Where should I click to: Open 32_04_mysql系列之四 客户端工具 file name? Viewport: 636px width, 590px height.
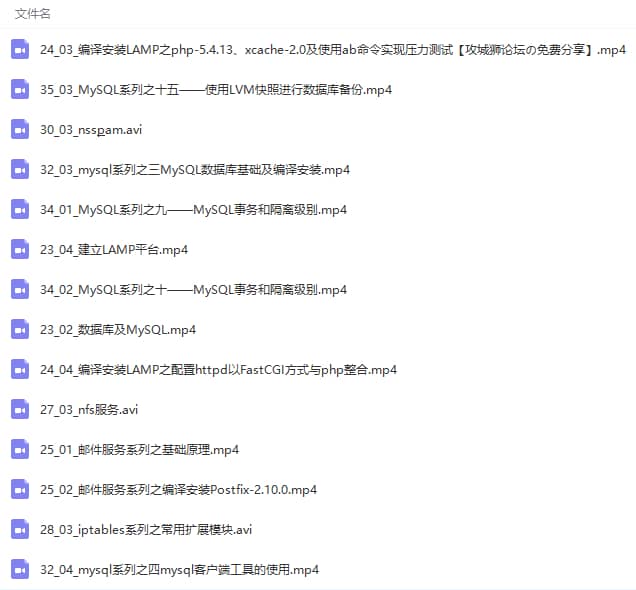pos(179,570)
